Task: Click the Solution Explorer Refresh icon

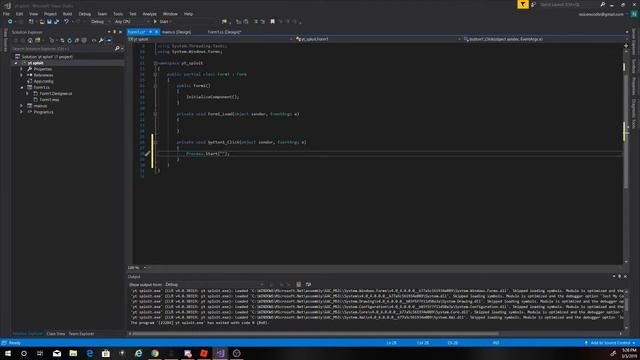Action: coord(69,40)
